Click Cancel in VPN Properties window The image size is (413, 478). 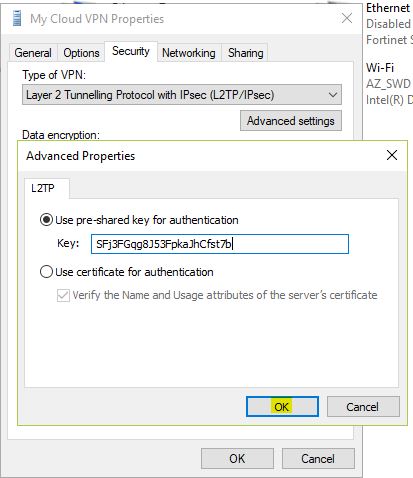pyautogui.click(x=318, y=459)
